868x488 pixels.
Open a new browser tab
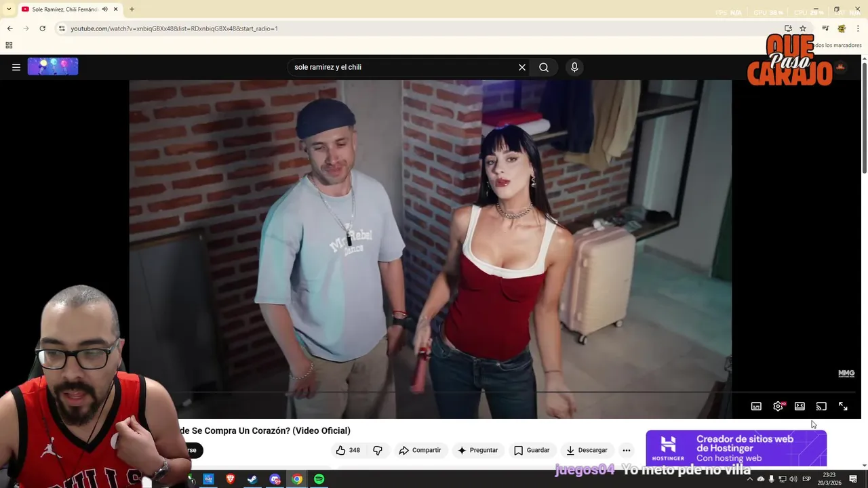click(x=132, y=9)
